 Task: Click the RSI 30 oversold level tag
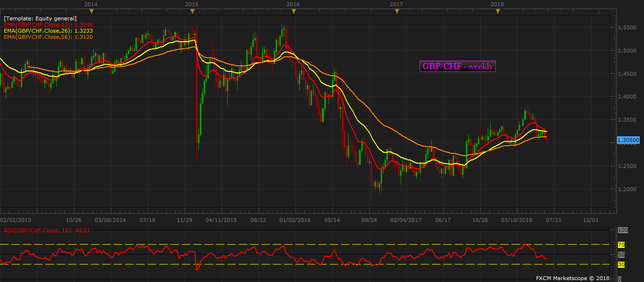coord(622,264)
